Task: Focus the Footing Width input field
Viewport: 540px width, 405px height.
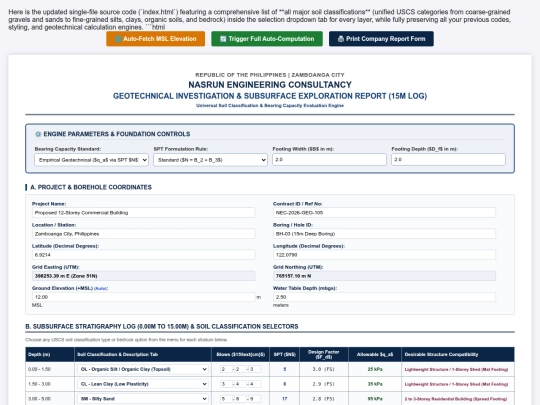Action: 329,159
